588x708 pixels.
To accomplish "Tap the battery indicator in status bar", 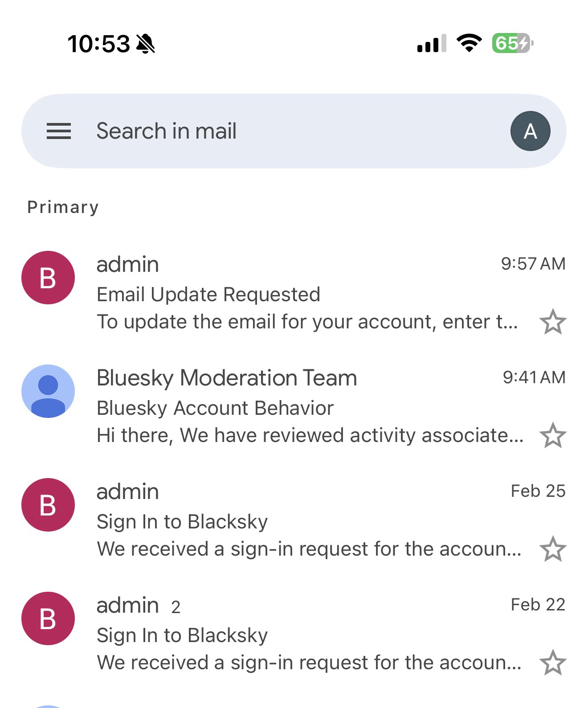I will (512, 43).
